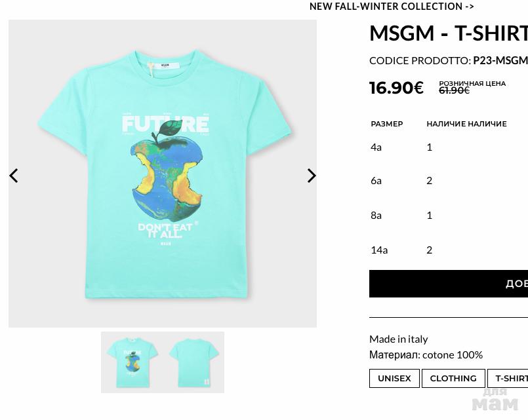Viewport: 528px width, 420px height.
Task: Pick size 14a
Action: 379,250
